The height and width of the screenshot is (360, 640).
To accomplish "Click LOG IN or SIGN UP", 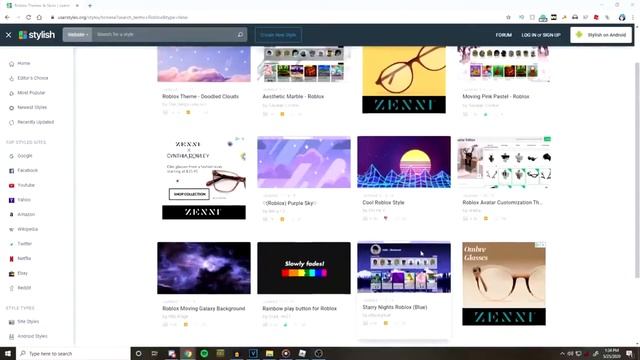I will click(540, 35).
